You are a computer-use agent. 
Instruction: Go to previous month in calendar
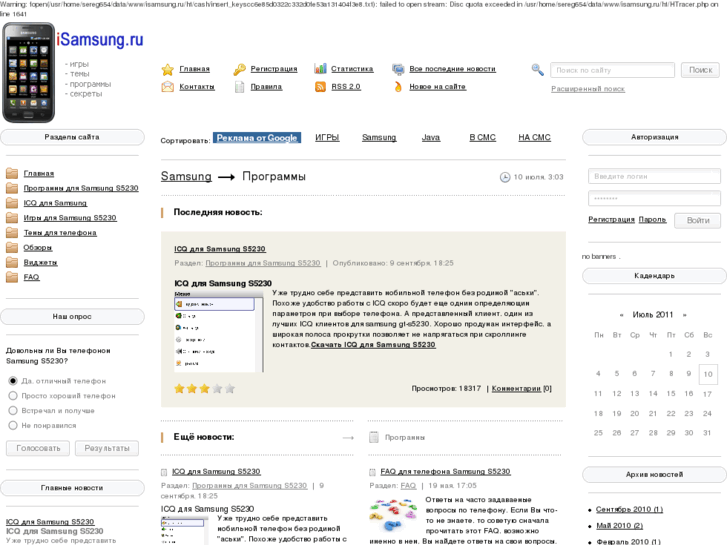click(622, 315)
